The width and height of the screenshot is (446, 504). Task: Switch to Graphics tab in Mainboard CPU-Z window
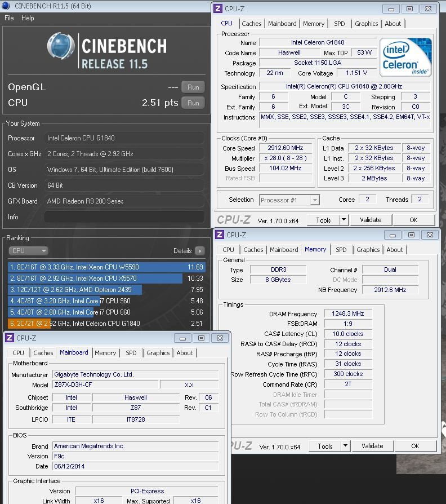(x=158, y=353)
